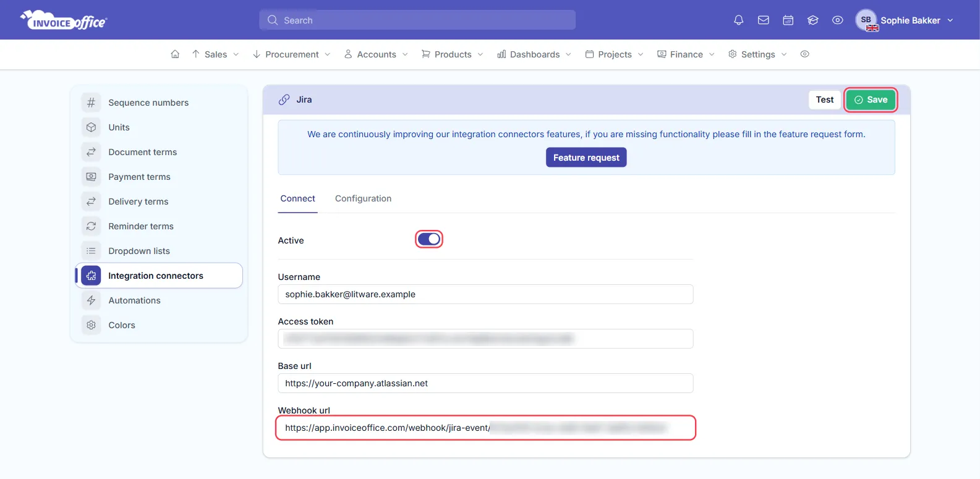
Task: Click the Dropdown lists icon
Action: 91,251
